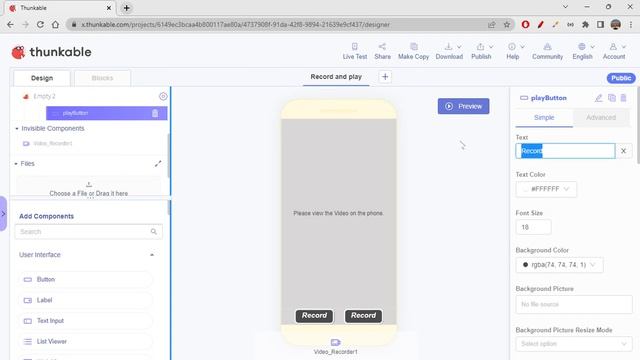Collapse the User Interface category
This screenshot has height=360, width=640.
click(152, 255)
